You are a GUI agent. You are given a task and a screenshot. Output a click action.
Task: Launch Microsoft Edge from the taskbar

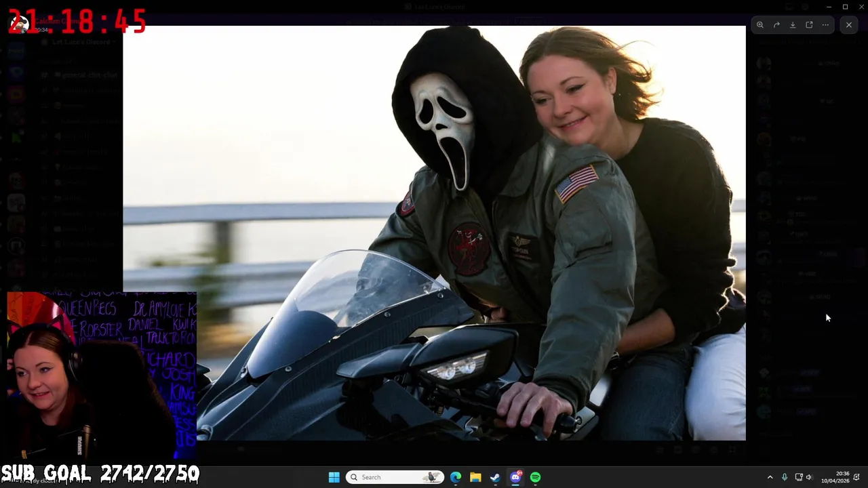[456, 477]
